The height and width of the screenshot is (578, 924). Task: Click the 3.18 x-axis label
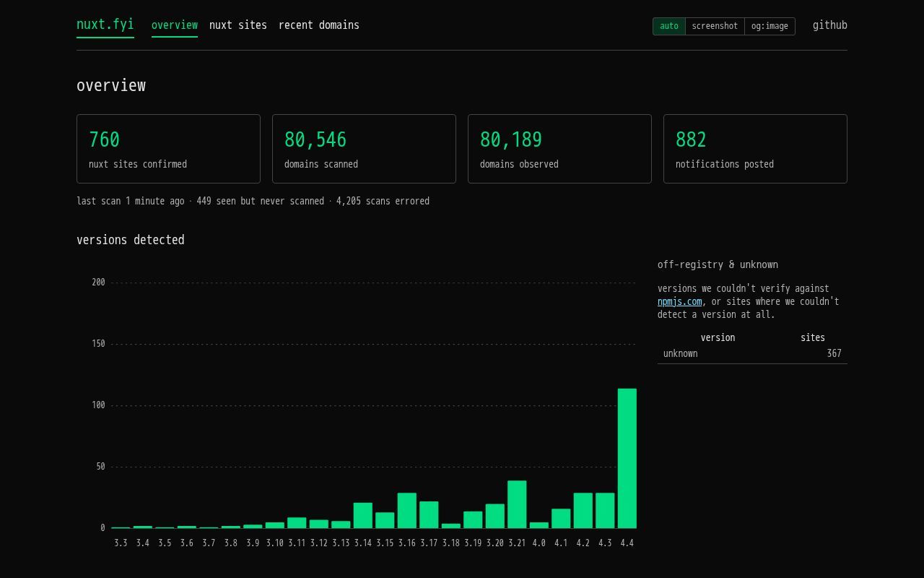pos(450,543)
